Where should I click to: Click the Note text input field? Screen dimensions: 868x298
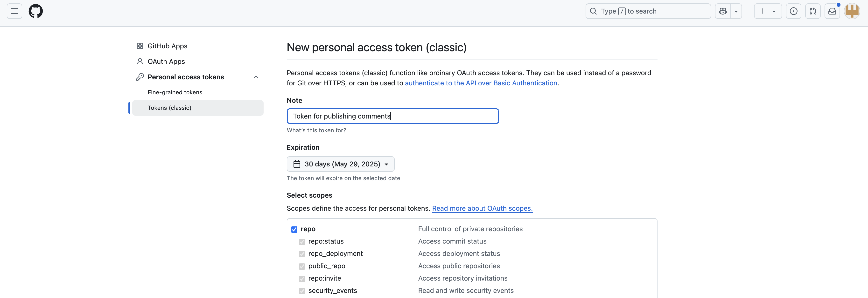pos(392,116)
